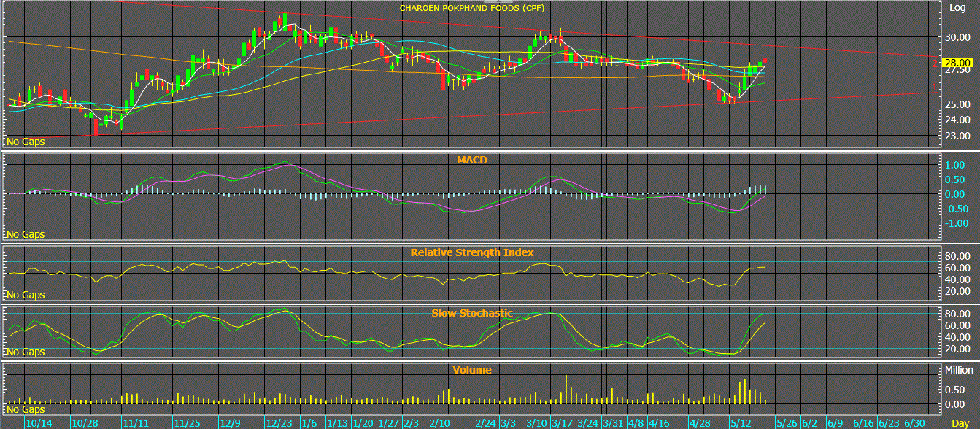Select the 3/17 date on the time axis
The height and width of the screenshot is (429, 980).
pyautogui.click(x=562, y=423)
